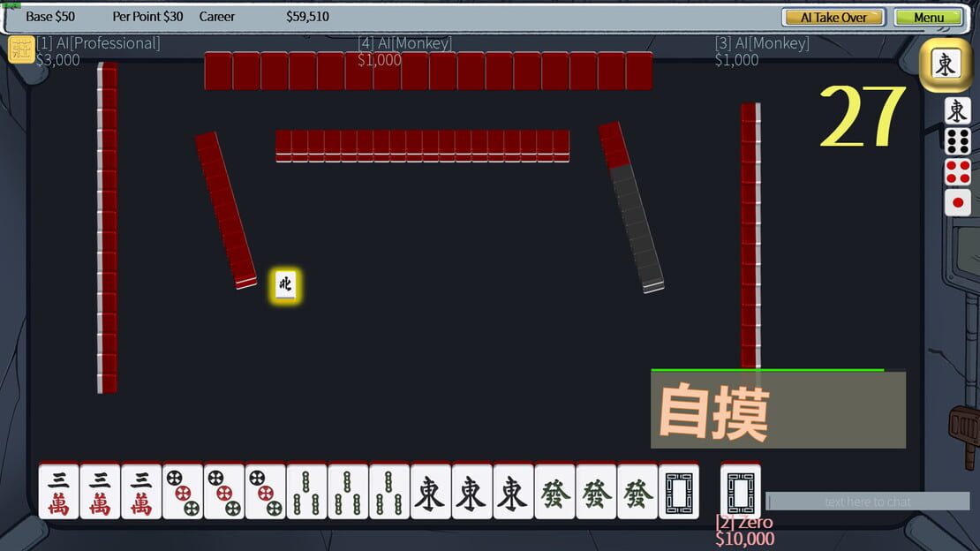This screenshot has width=980, height=551.
Task: Focus the 'text here to chat' field
Action: (868, 501)
